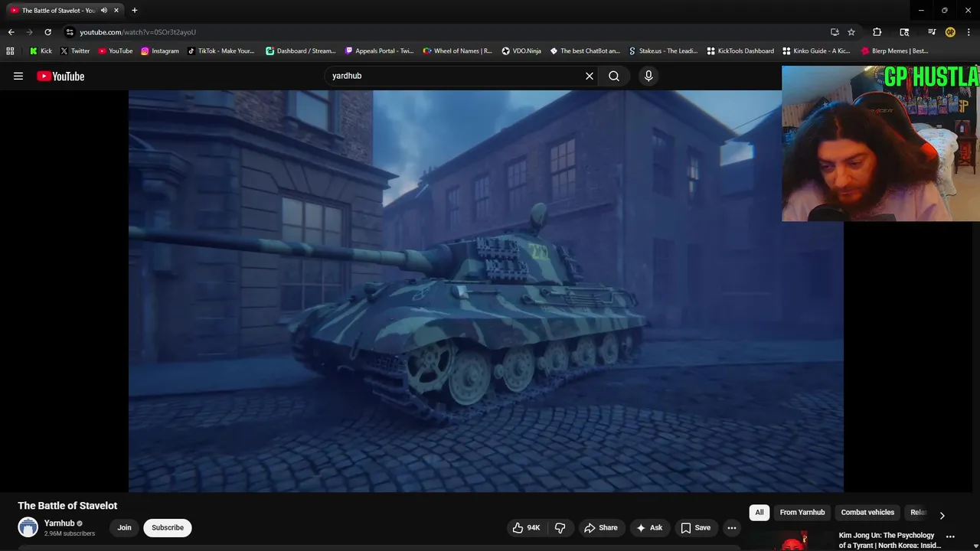Open the YouTube guide hamburger menu
The width and height of the screenshot is (980, 551).
18,76
